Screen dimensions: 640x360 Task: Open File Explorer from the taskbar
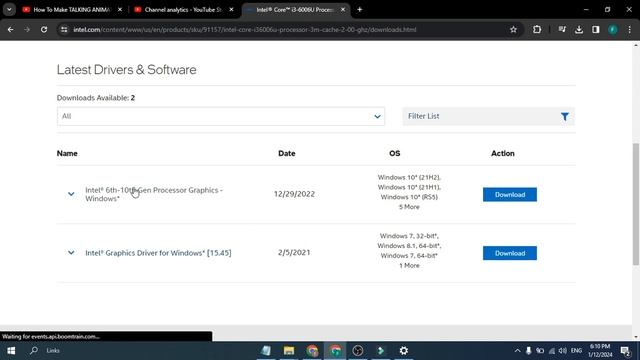point(289,351)
